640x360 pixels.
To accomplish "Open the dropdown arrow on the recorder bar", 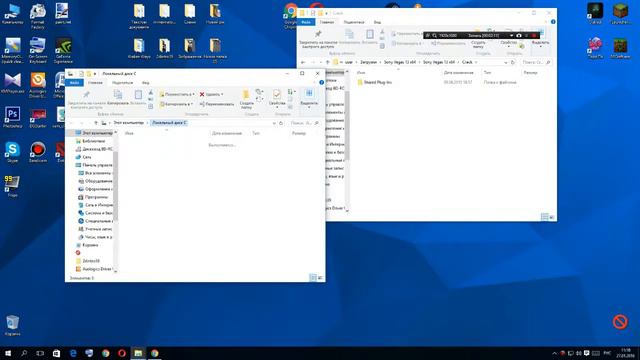I will [x=511, y=36].
